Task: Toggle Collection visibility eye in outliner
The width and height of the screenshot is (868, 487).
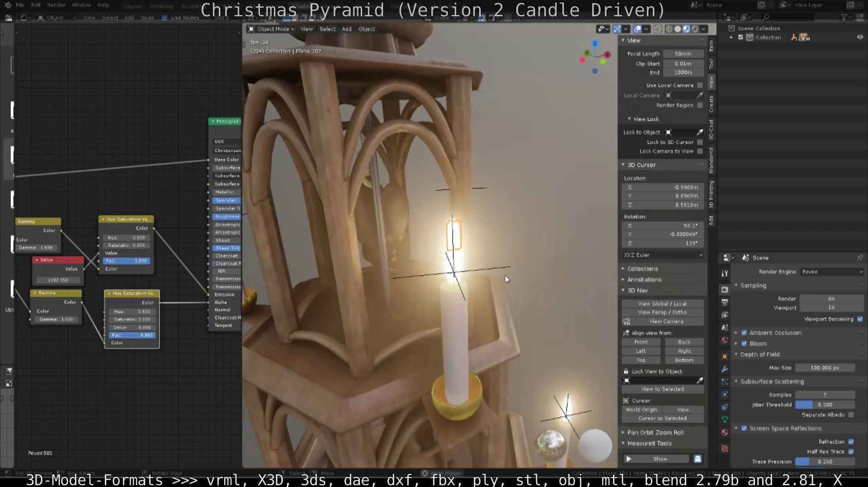Action: click(860, 37)
